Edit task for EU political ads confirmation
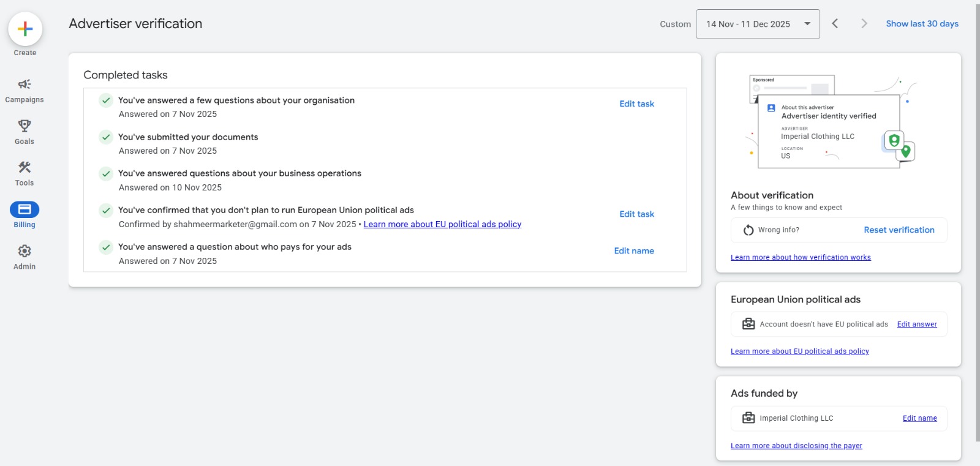980x466 pixels. [636, 214]
